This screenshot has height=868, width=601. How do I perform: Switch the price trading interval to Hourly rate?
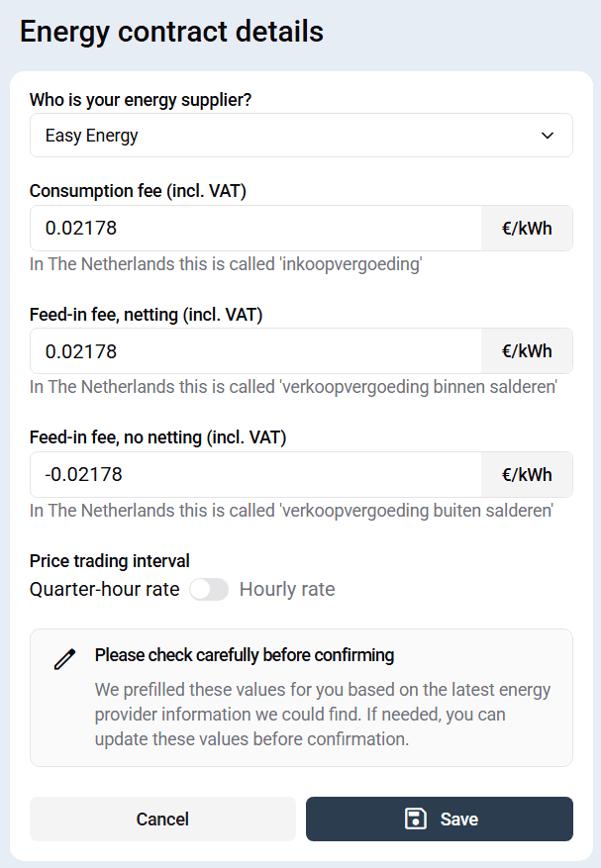tap(209, 589)
